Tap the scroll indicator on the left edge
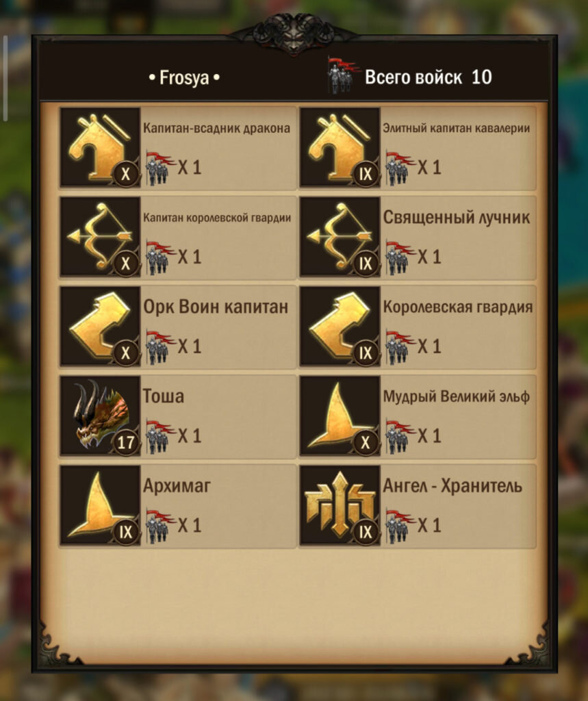 [5, 78]
